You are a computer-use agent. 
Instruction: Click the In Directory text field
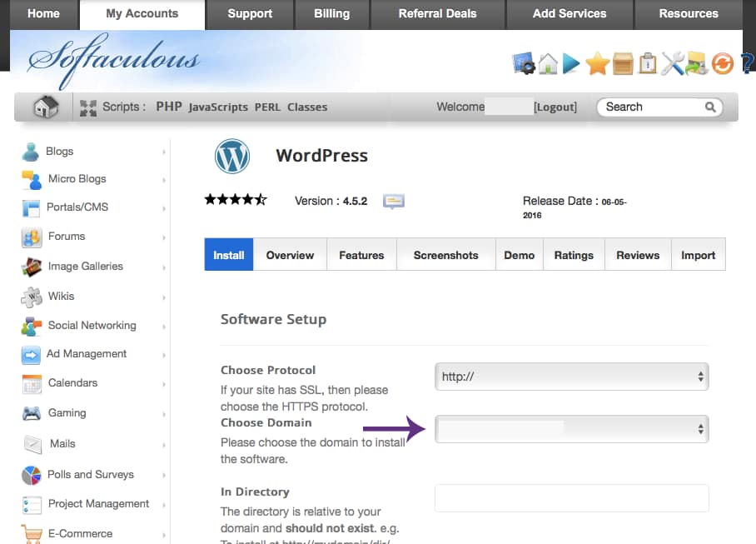(x=571, y=498)
